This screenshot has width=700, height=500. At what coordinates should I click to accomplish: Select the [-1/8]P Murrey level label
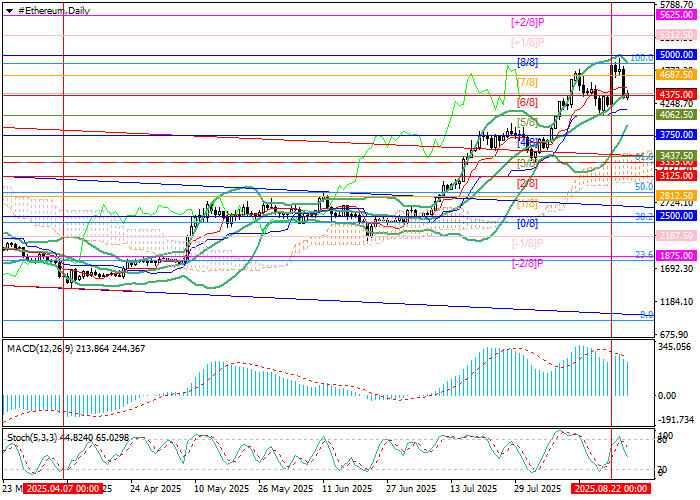(x=528, y=243)
